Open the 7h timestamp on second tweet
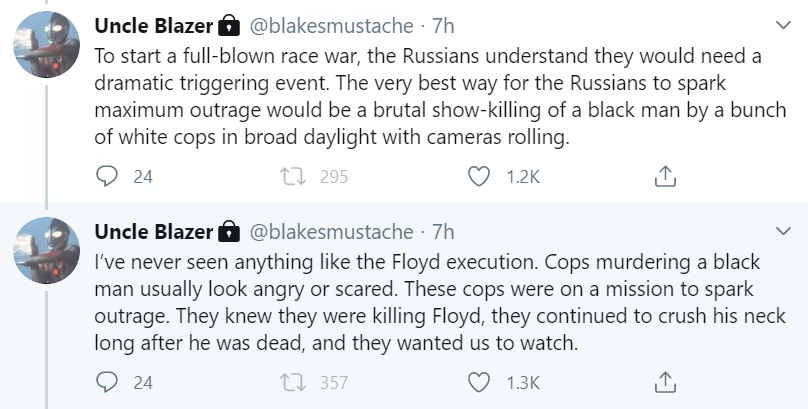 pos(442,232)
